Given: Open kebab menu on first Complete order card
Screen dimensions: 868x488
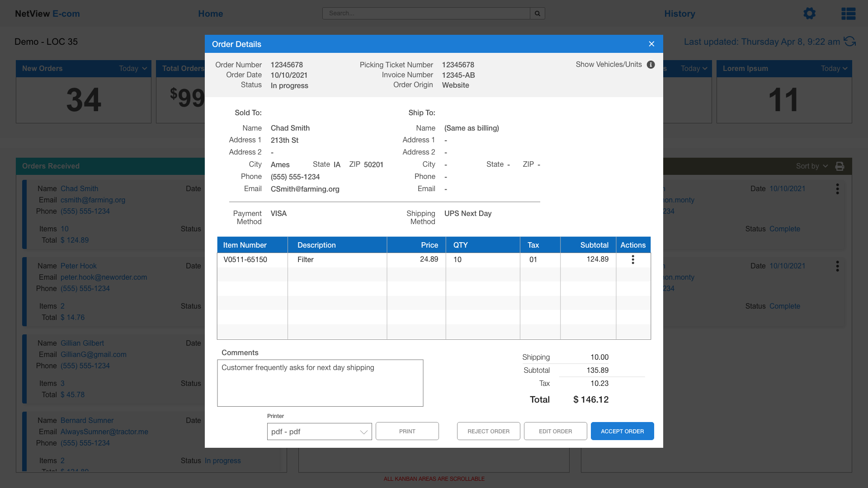Looking at the screenshot, I should coord(837,189).
